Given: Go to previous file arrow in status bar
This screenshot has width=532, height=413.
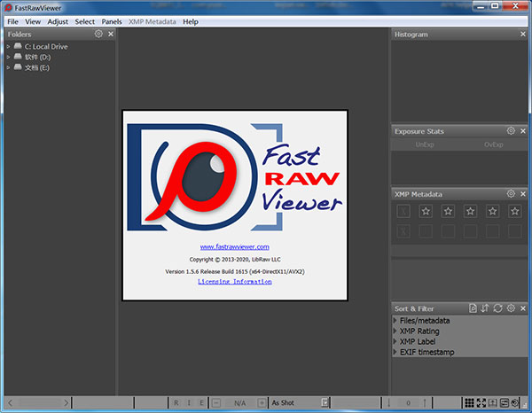Looking at the screenshot, I should 10,403.
